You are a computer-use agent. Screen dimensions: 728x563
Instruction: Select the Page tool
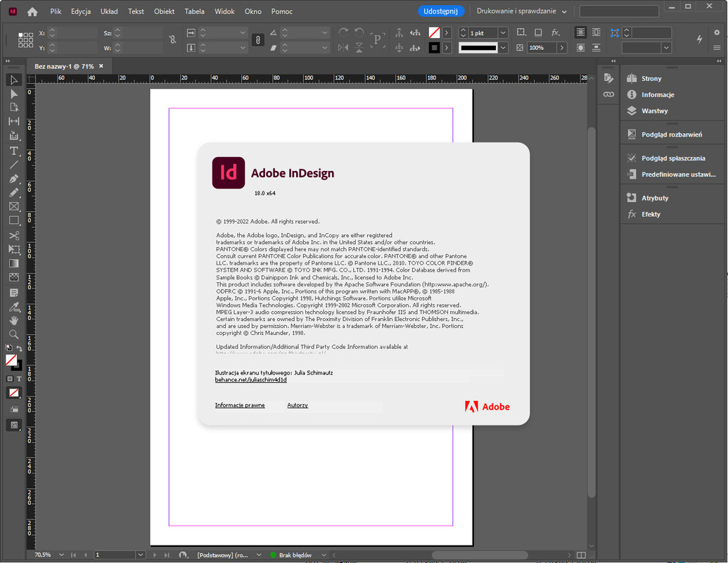click(14, 107)
